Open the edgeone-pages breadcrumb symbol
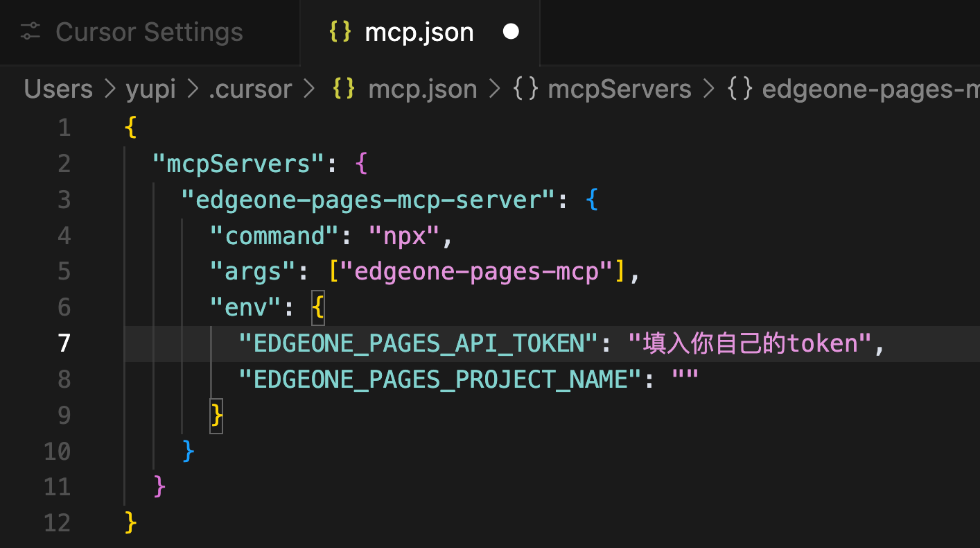 tap(870, 89)
